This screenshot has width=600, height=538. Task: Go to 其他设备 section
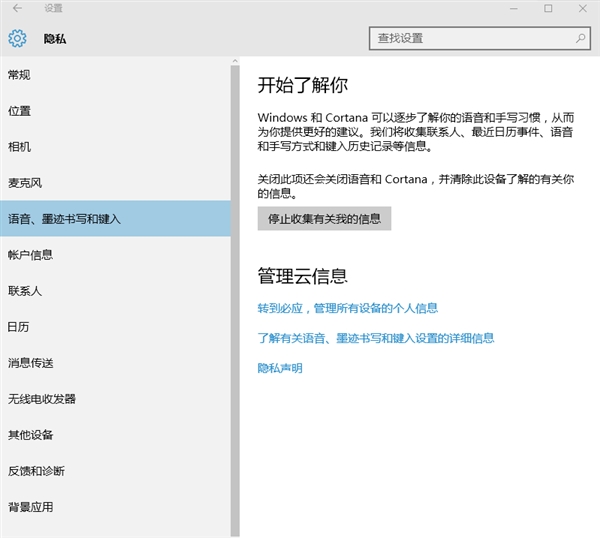point(30,435)
